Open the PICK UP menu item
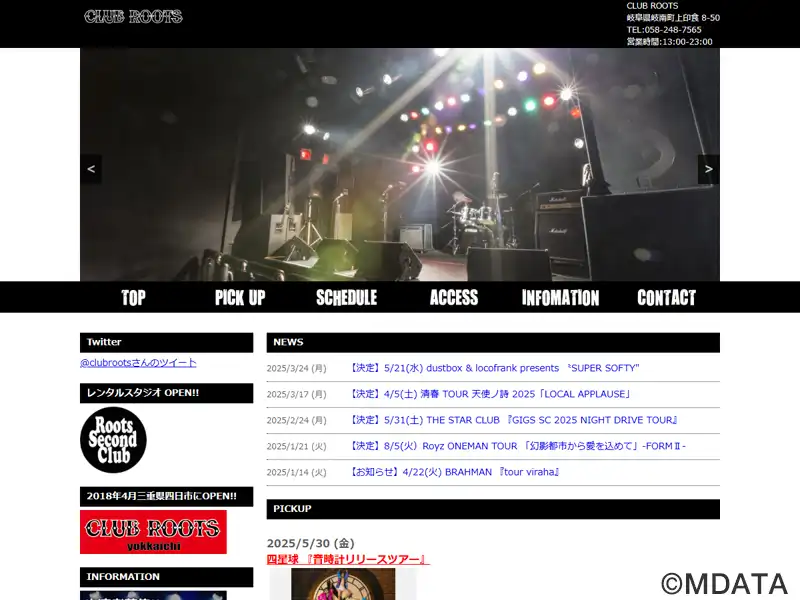This screenshot has height=600, width=800. [x=240, y=297]
